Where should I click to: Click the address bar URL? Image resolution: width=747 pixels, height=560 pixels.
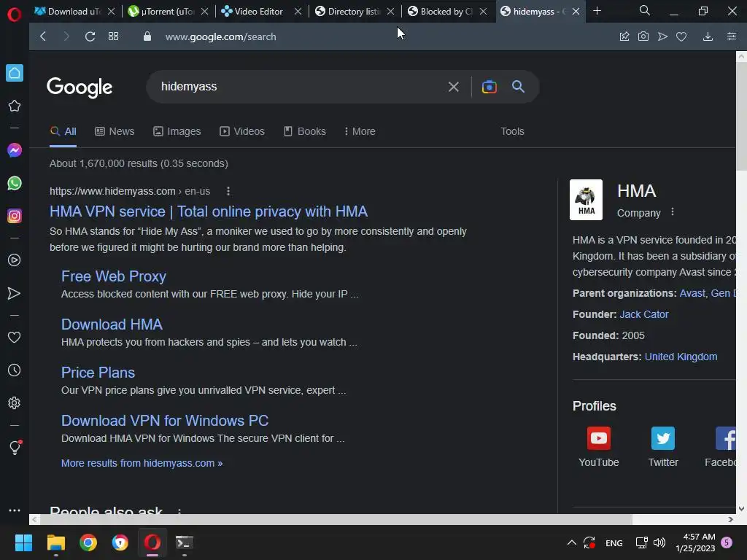click(x=220, y=36)
